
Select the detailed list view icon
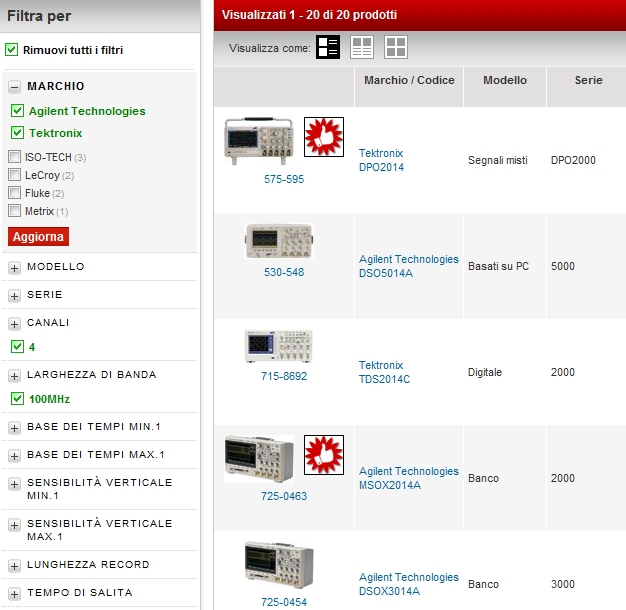[328, 47]
